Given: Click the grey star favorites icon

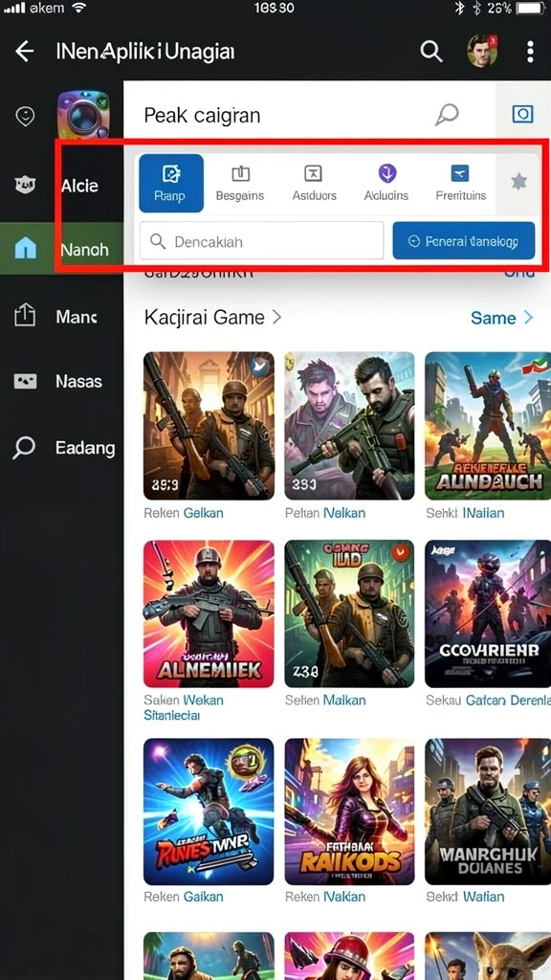Looking at the screenshot, I should (518, 182).
